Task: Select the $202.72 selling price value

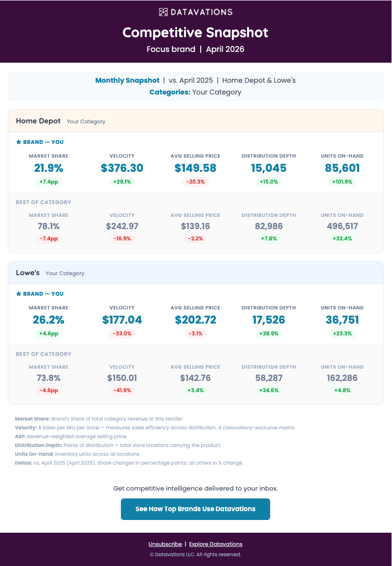Action: (x=195, y=320)
